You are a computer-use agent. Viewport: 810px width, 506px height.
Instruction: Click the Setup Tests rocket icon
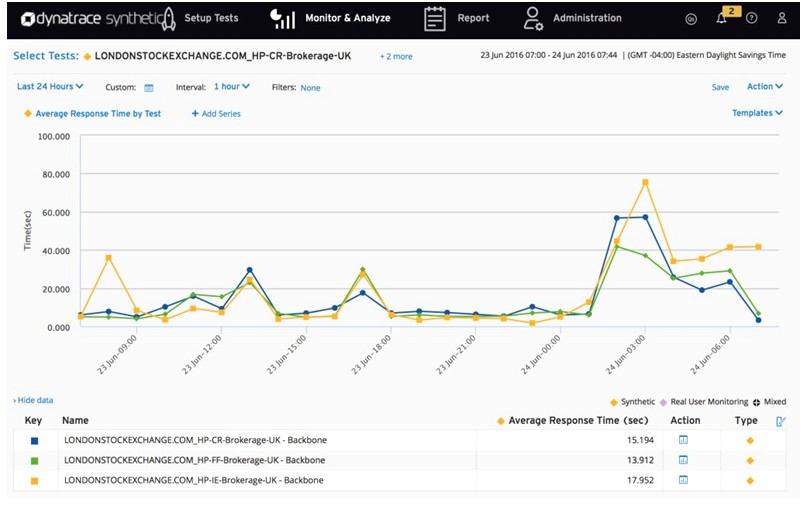pos(169,19)
